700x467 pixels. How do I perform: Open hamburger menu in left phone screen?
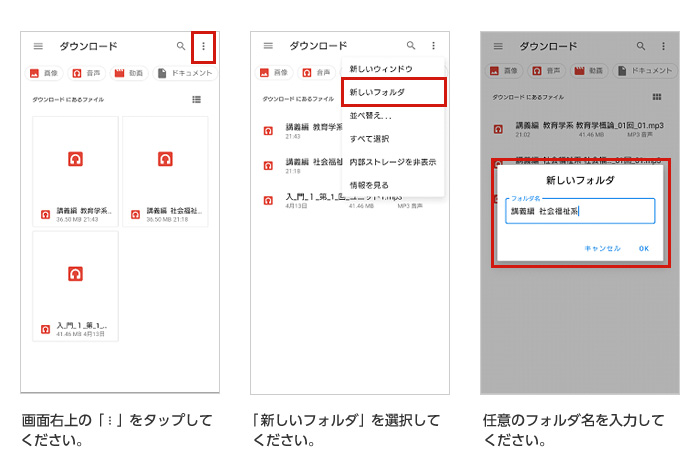click(38, 46)
